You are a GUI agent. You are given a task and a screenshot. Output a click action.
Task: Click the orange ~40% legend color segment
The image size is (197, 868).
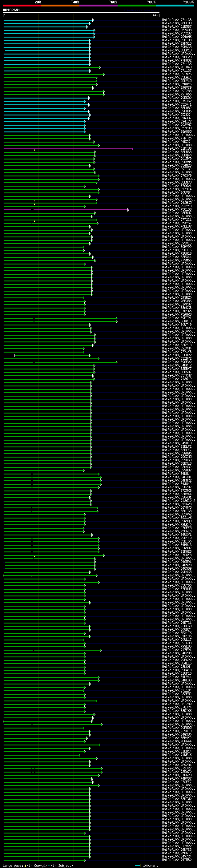[60, 6]
